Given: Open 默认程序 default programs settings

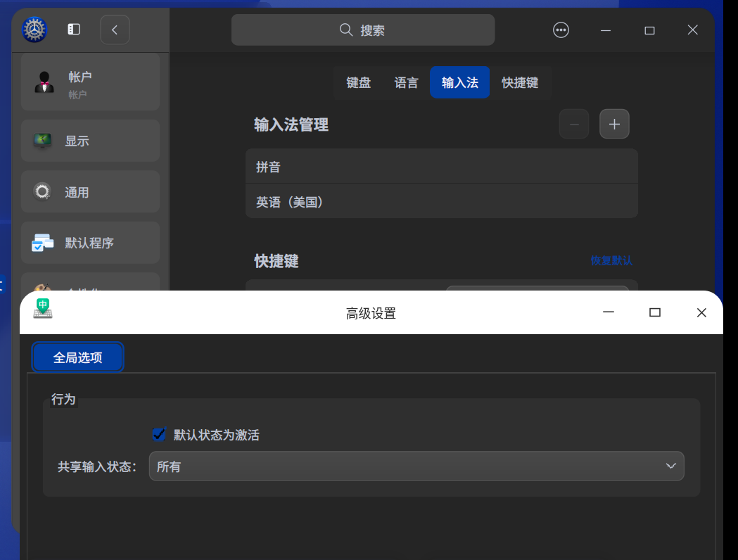Looking at the screenshot, I should pos(42,242).
